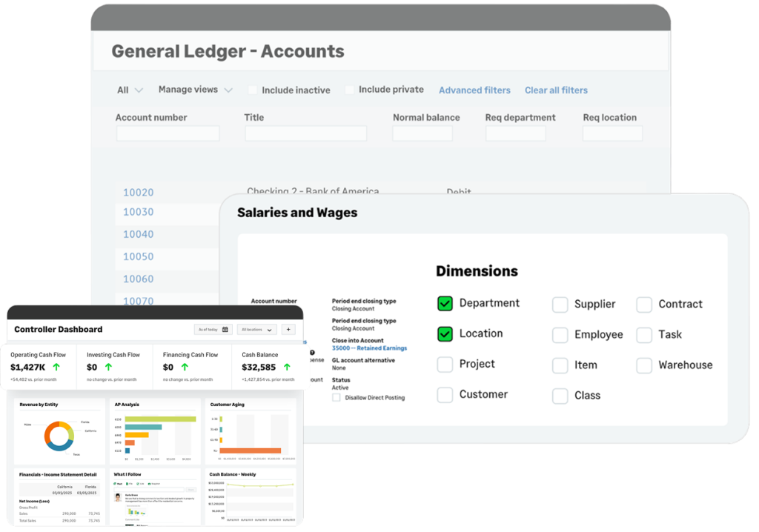Click the teal bar in AP Analysis

(x=143, y=427)
